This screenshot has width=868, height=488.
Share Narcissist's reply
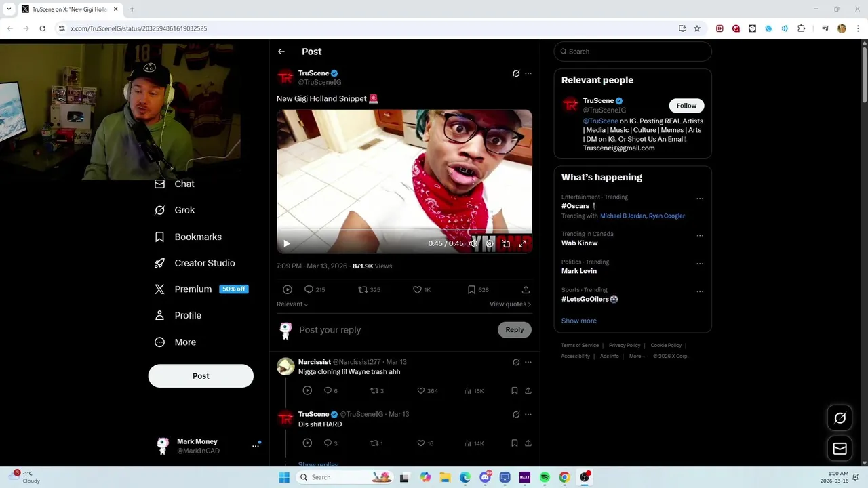[528, 390]
